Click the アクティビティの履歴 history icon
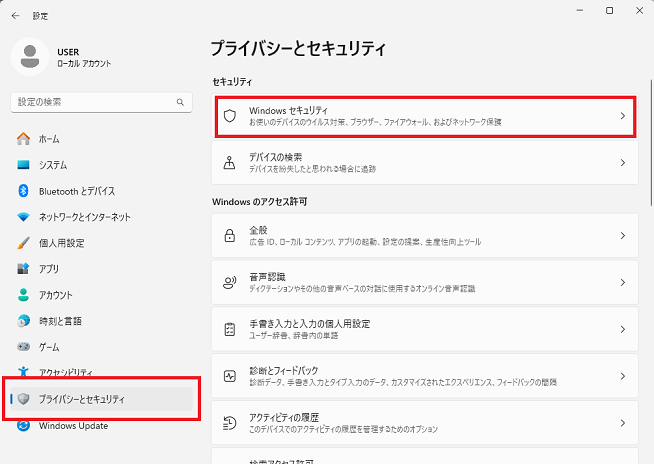Screen dimensions: 654x464 229,421
